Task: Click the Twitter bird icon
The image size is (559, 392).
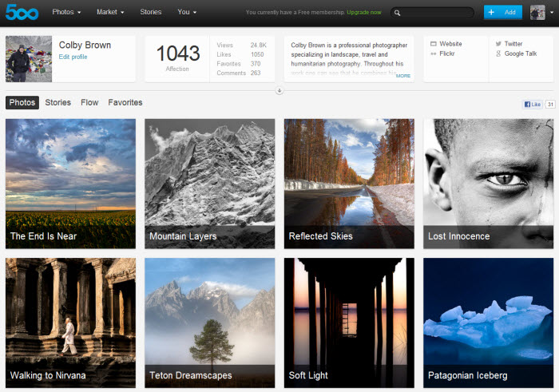Action: tap(498, 44)
